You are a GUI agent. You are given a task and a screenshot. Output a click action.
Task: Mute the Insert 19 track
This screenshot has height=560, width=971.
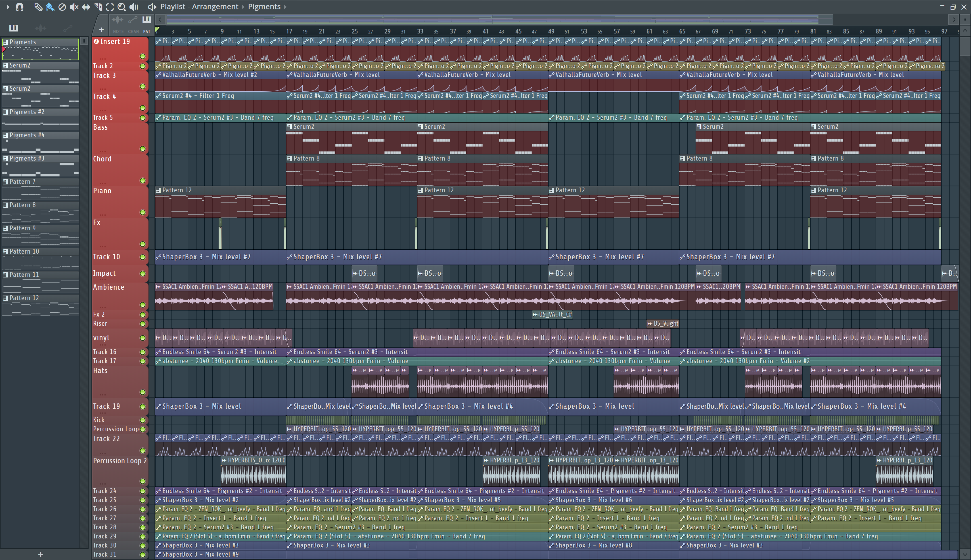point(143,56)
